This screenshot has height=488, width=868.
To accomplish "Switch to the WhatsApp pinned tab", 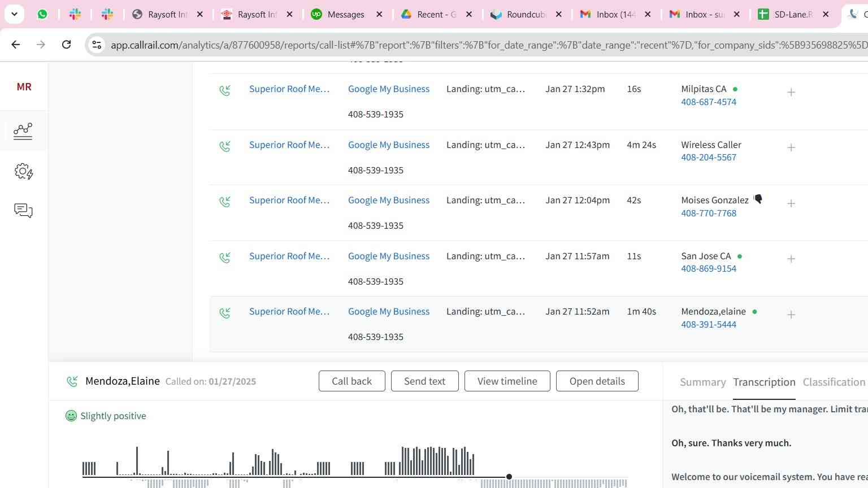I will (42, 14).
